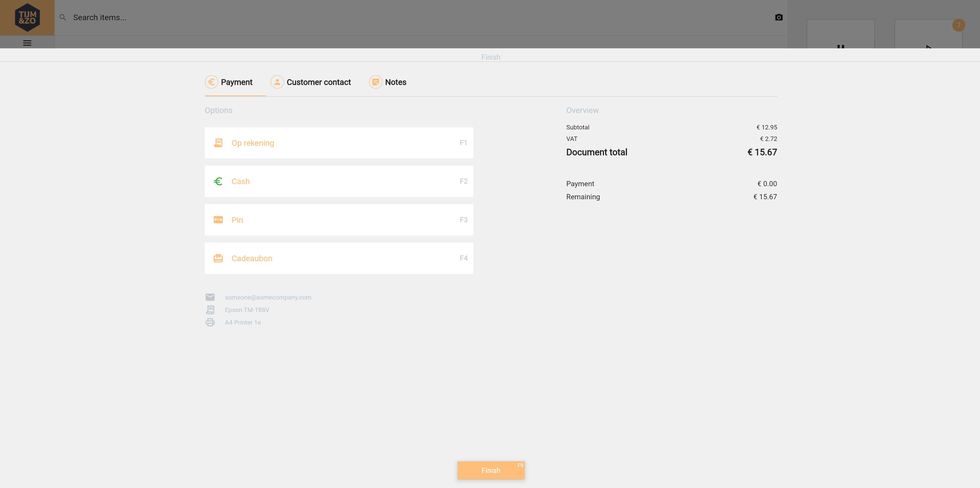Toggle the email receipt envelope icon
This screenshot has height=488, width=980.
point(210,297)
